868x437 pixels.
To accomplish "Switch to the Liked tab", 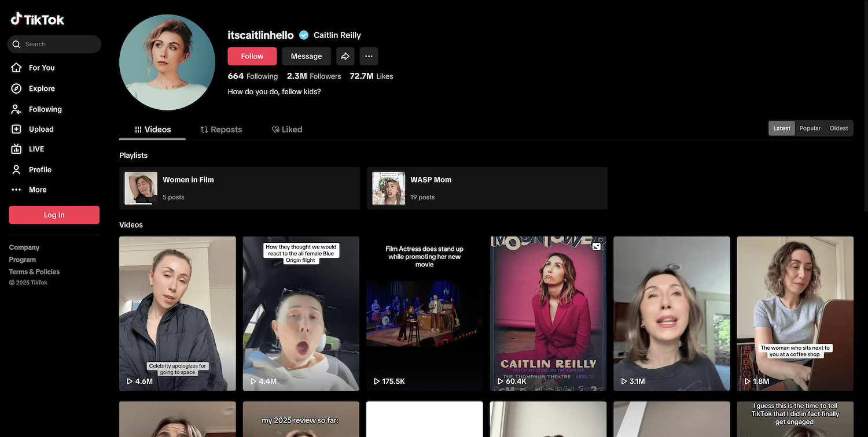I will click(x=287, y=129).
